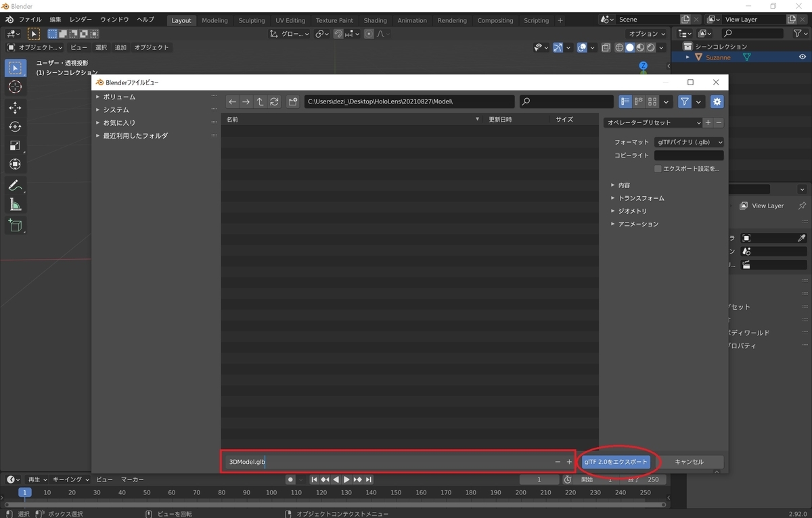Open the レンダー menu
812x518 pixels.
(x=81, y=20)
